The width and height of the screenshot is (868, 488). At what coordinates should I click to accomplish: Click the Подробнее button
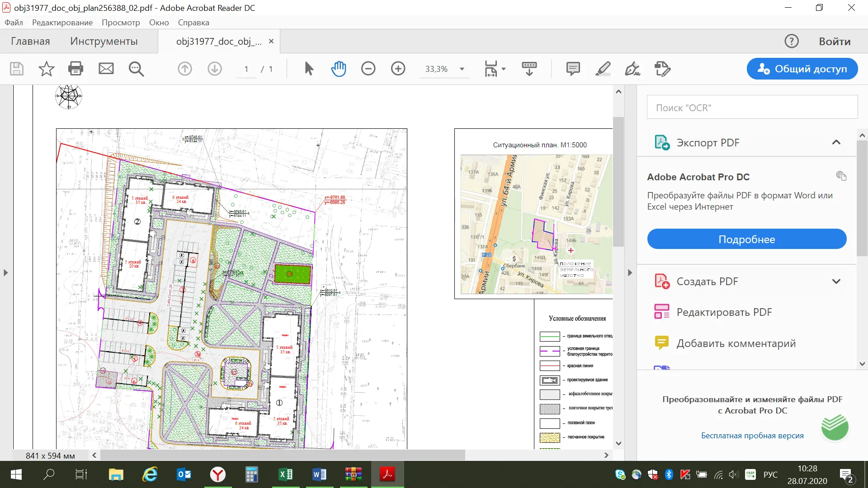pyautogui.click(x=746, y=239)
